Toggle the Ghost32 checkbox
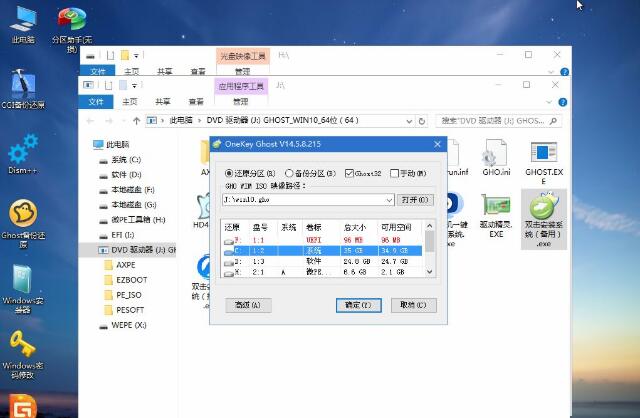 coord(349,172)
